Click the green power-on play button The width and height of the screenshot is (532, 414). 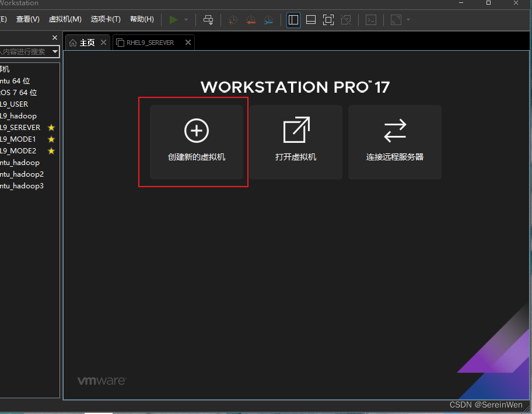pos(173,20)
